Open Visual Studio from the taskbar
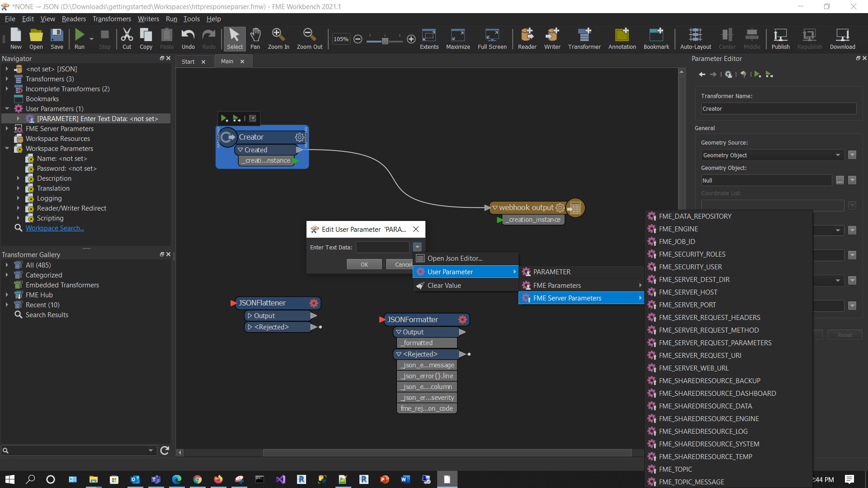 click(281, 479)
